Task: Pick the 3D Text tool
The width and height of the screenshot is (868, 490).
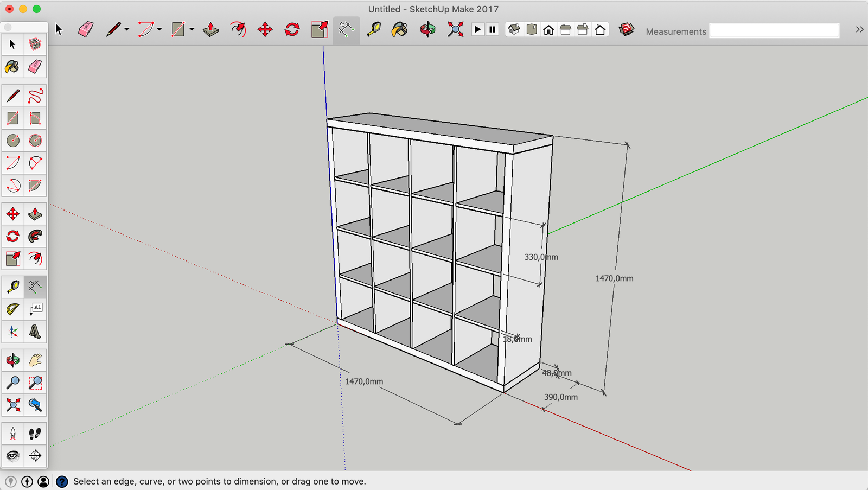Action: [35, 332]
